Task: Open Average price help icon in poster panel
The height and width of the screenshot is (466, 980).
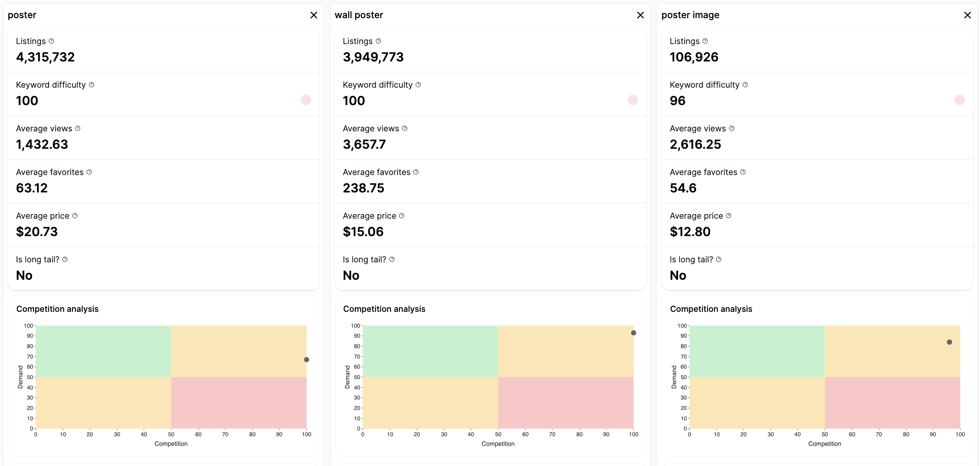Action: (75, 216)
